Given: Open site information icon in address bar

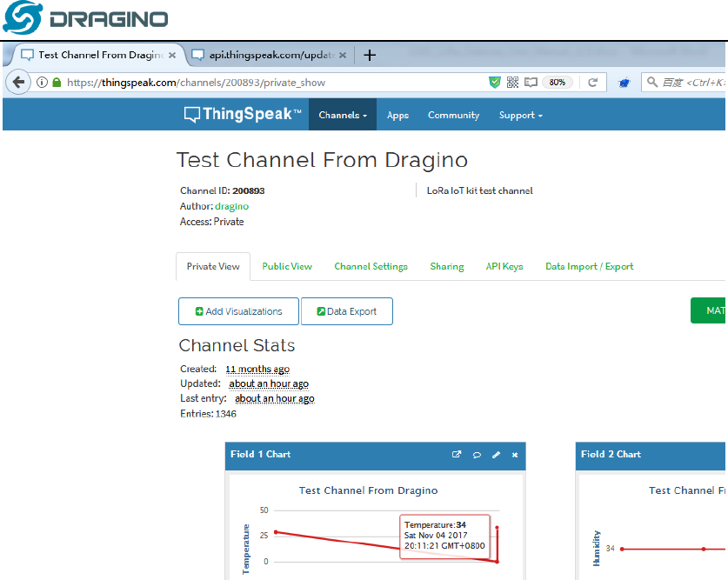Looking at the screenshot, I should (x=43, y=83).
